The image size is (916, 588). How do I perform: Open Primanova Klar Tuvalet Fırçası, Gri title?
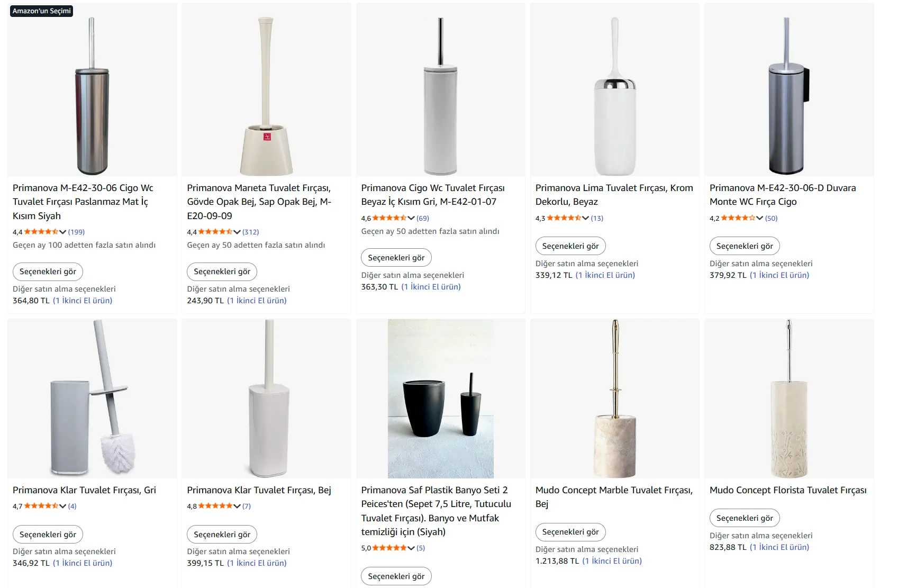click(x=84, y=490)
